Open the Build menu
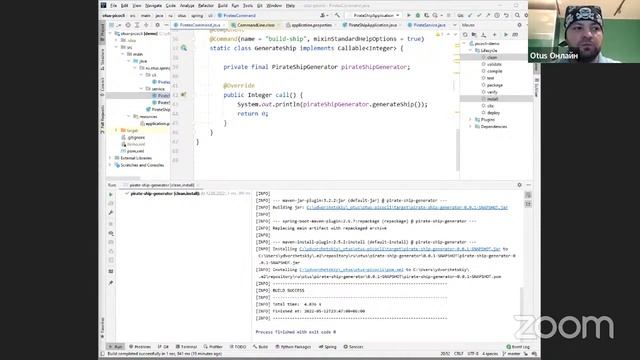 click(222, 6)
